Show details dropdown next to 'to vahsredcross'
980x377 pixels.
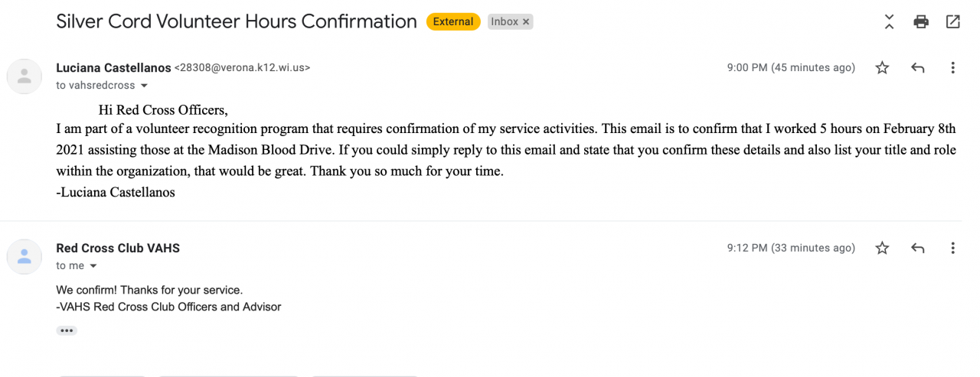(x=144, y=86)
